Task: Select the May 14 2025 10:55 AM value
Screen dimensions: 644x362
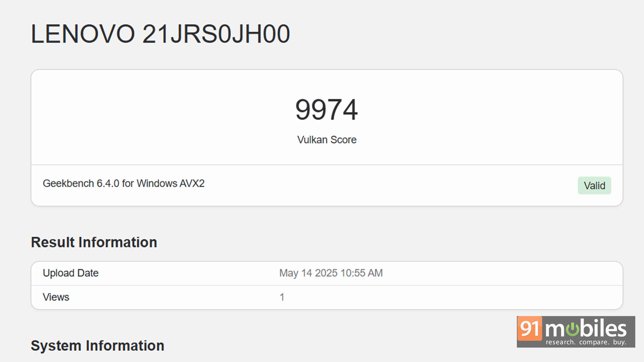Action: (331, 273)
